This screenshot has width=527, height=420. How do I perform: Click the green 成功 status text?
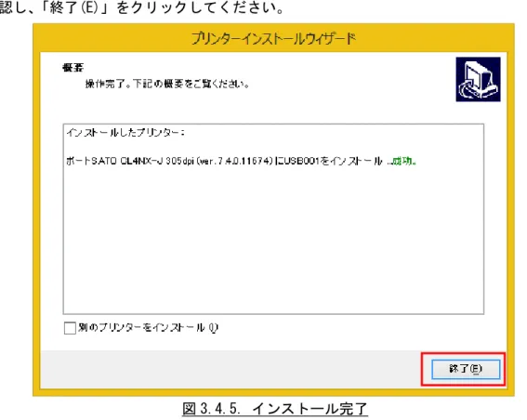click(x=404, y=161)
